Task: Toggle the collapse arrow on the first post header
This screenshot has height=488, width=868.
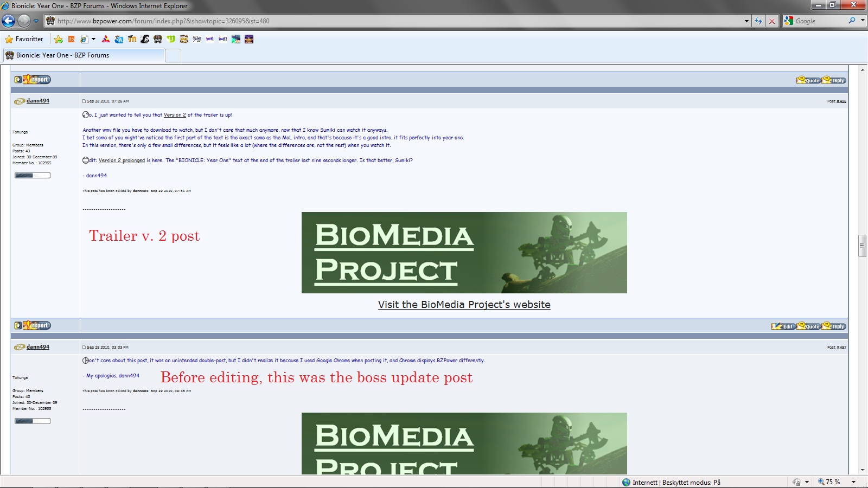Action: point(17,79)
